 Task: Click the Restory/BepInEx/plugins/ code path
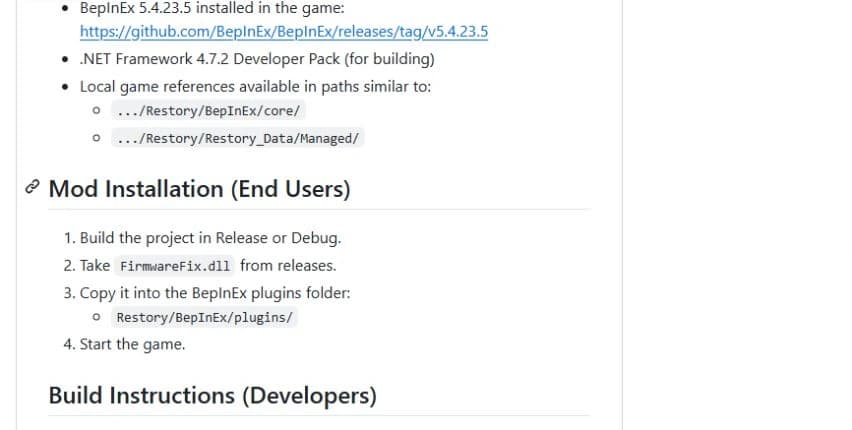(x=204, y=317)
